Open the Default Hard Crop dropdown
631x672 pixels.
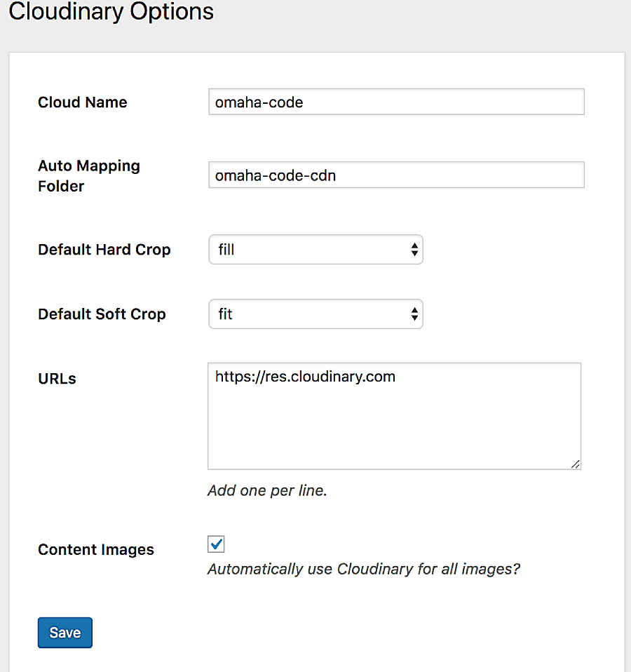(x=315, y=250)
